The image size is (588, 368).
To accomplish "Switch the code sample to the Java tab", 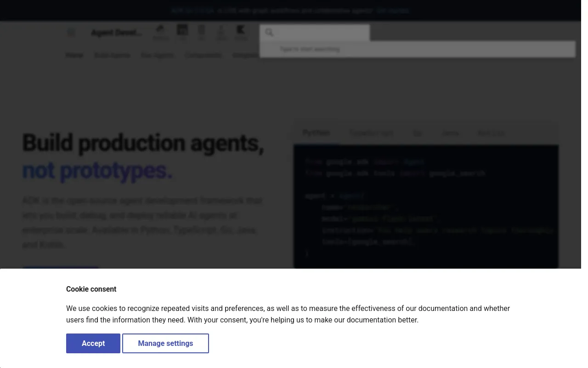I will pyautogui.click(x=450, y=133).
